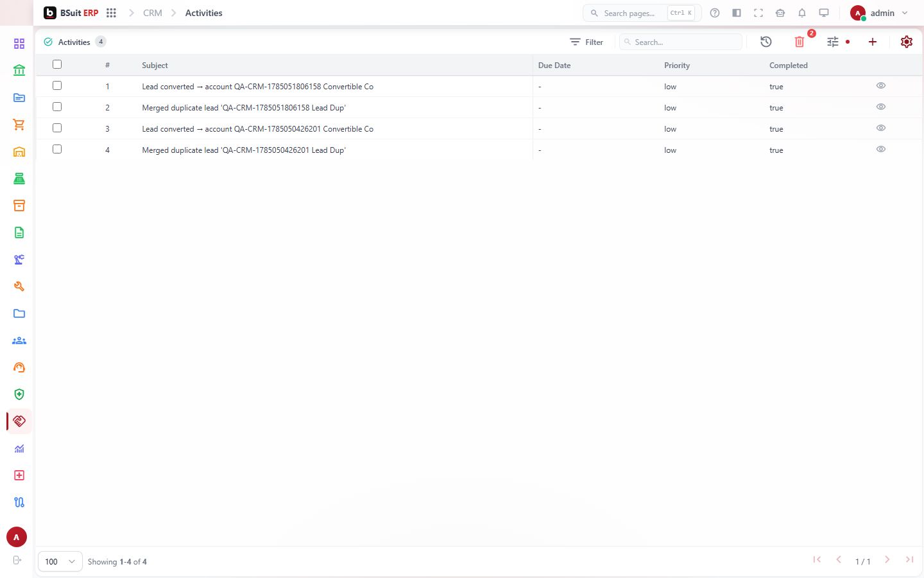
Task: Check the row 2 checkbox
Action: [x=57, y=107]
